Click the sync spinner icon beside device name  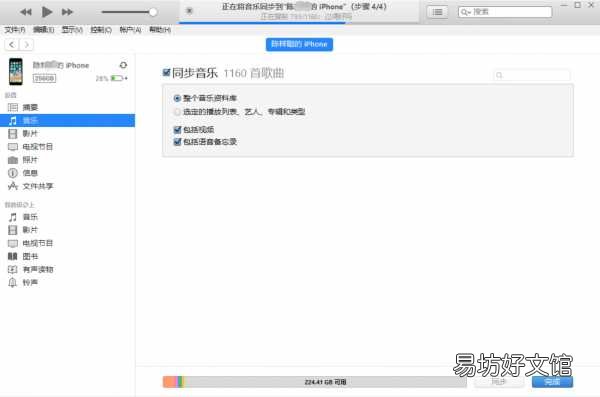pos(123,65)
